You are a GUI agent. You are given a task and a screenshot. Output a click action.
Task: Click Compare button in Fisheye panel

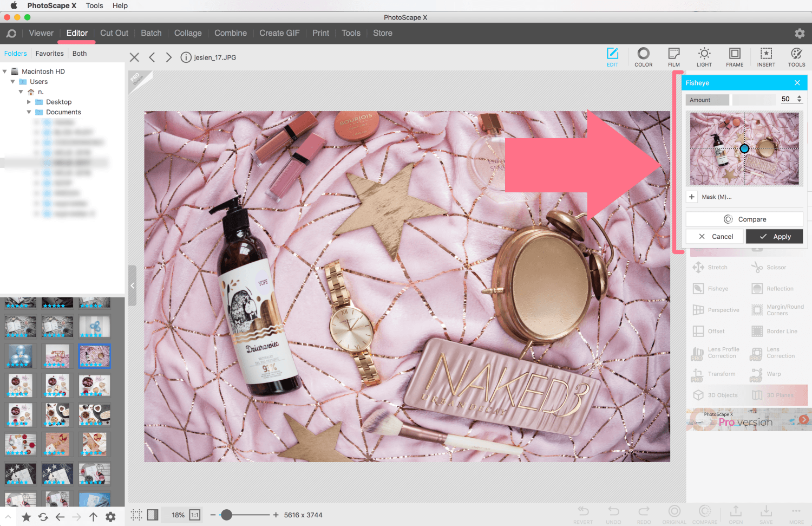[744, 219]
